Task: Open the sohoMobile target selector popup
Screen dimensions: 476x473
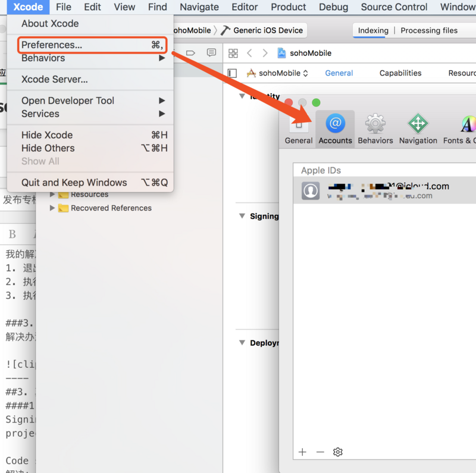Action: tap(277, 73)
